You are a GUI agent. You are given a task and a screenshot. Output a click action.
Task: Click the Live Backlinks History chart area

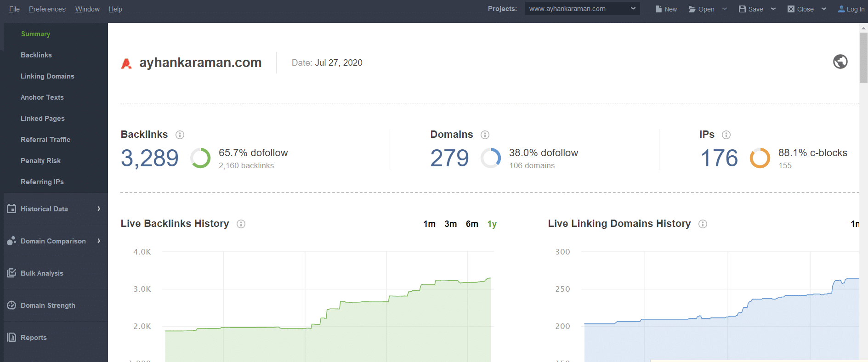pyautogui.click(x=328, y=305)
